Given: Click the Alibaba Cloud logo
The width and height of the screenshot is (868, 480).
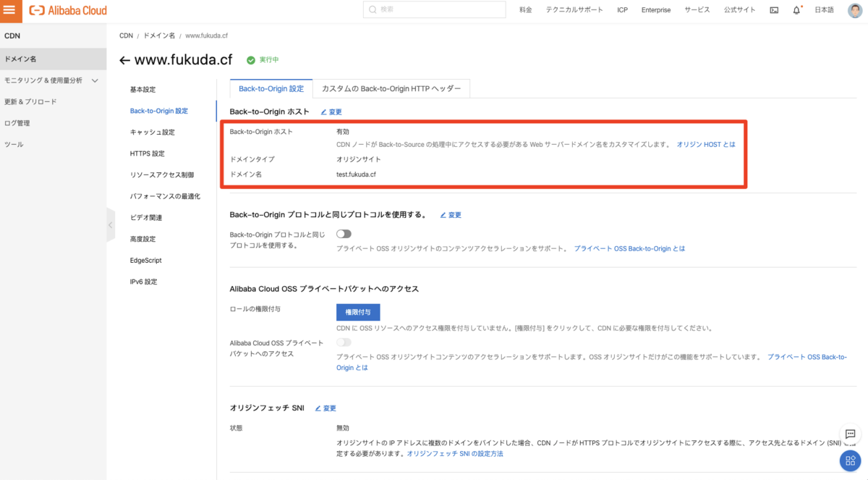Looking at the screenshot, I should [68, 10].
